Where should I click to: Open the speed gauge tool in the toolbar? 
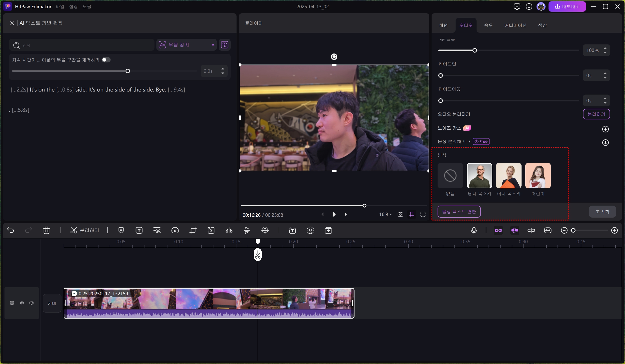tap(175, 230)
